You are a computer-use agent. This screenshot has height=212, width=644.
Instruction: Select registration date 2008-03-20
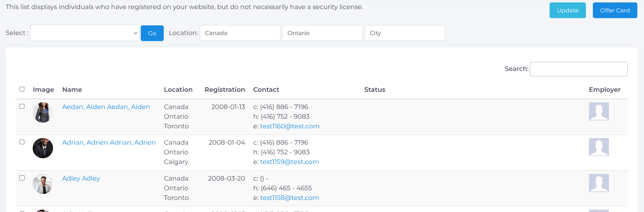pyautogui.click(x=226, y=178)
